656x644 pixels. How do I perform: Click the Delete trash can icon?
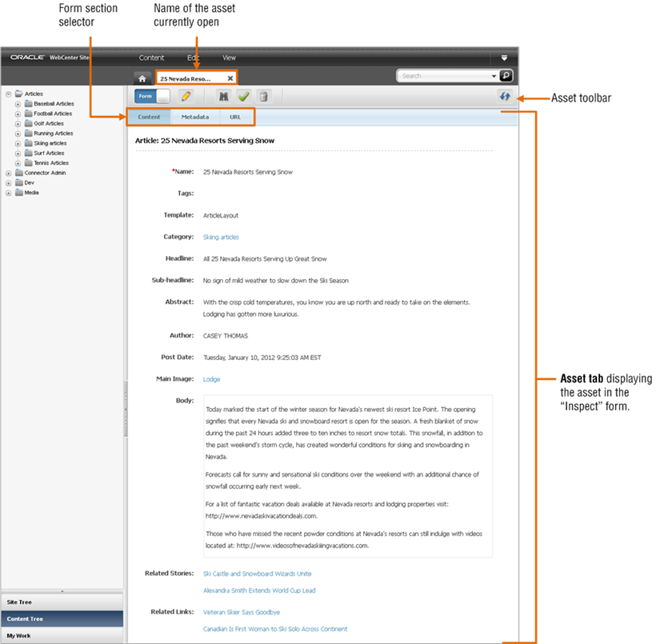click(x=263, y=96)
